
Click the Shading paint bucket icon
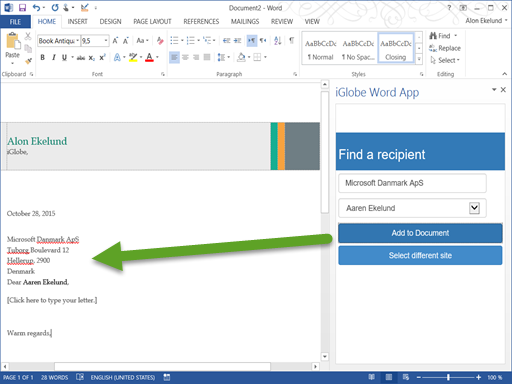pos(241,57)
